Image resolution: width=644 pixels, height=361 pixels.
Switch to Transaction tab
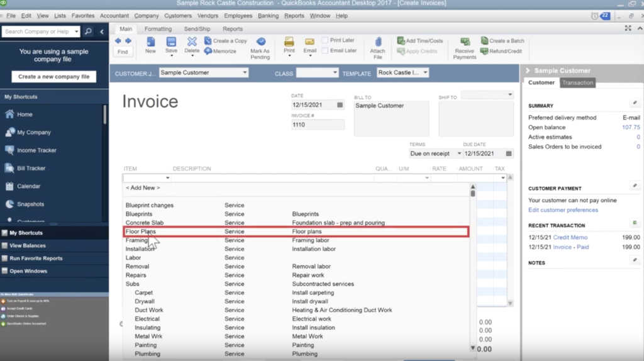577,82
